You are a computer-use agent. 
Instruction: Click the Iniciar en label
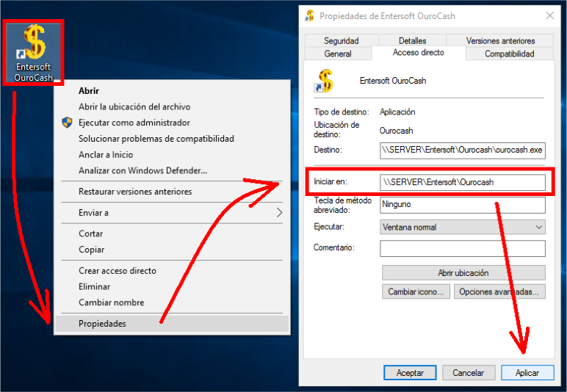coord(331,181)
